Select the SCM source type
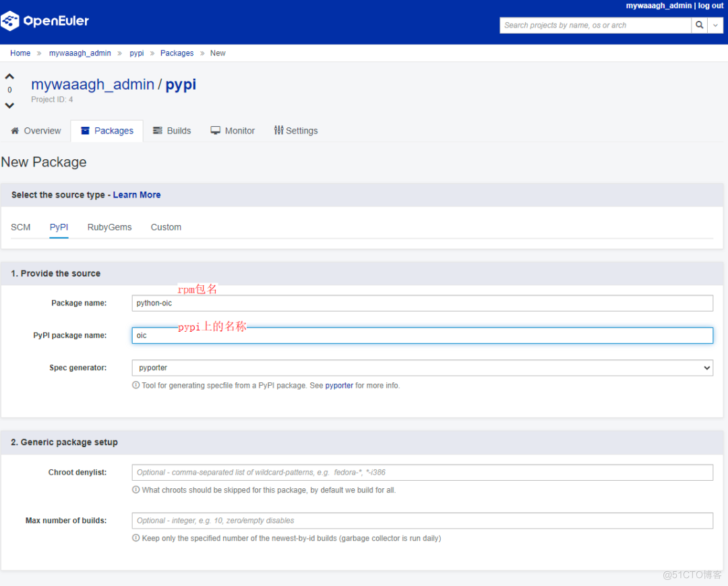The height and width of the screenshot is (586, 728). pyautogui.click(x=20, y=227)
